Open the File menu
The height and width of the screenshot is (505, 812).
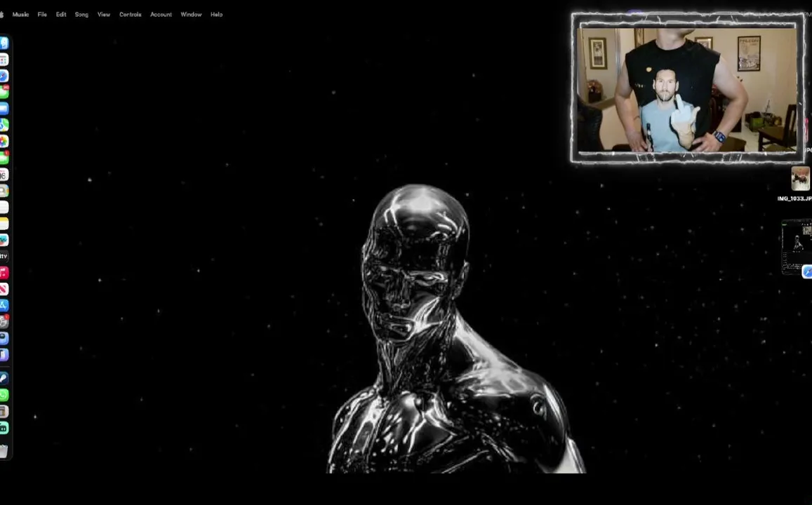tap(43, 15)
